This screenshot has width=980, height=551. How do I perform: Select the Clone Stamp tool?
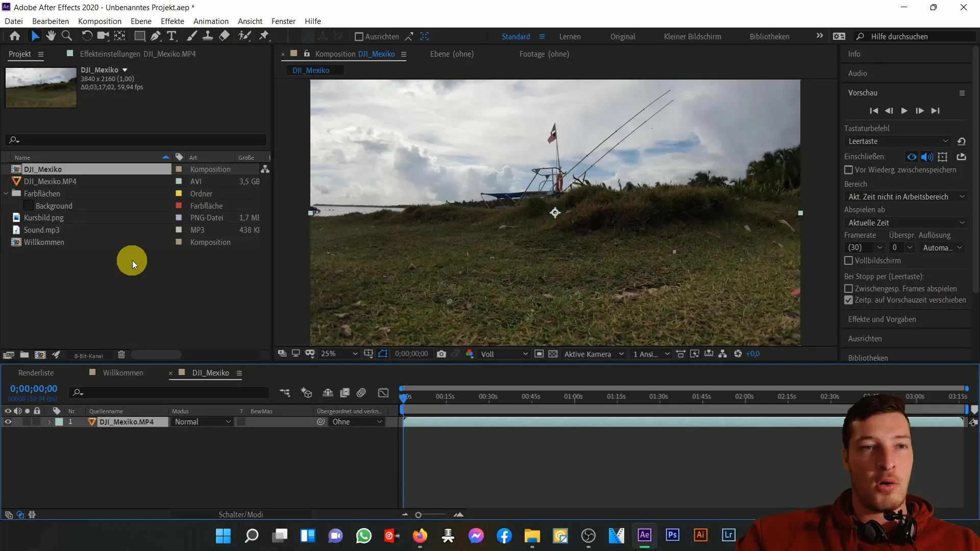point(208,36)
